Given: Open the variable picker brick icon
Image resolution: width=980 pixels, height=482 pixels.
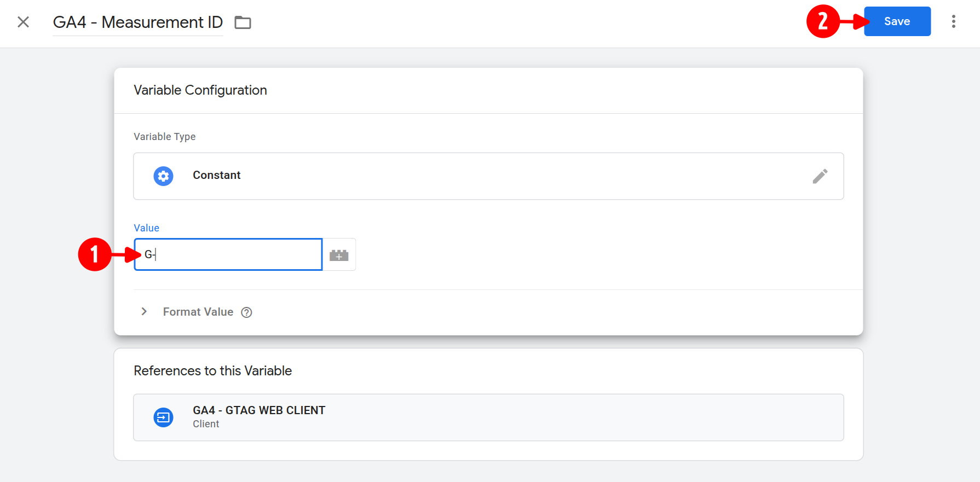Looking at the screenshot, I should click(x=339, y=255).
